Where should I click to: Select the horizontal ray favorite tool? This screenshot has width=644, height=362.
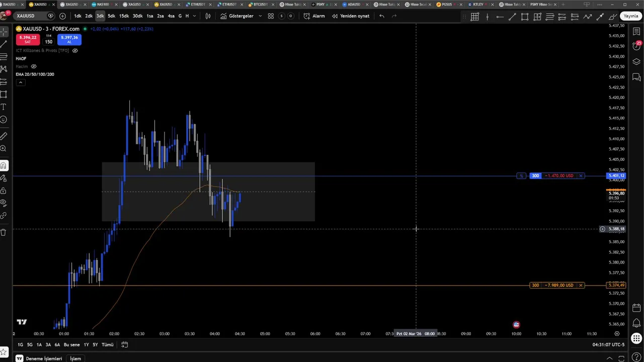click(500, 17)
